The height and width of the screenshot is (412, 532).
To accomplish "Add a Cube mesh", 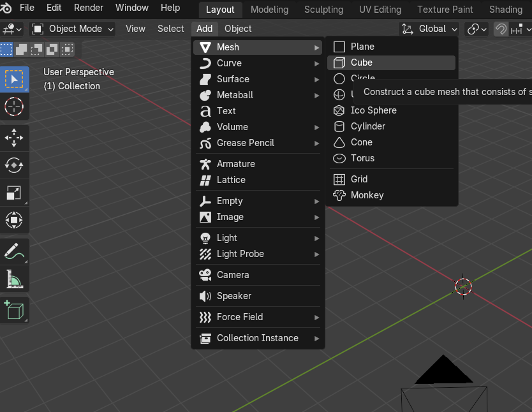I will coord(391,63).
